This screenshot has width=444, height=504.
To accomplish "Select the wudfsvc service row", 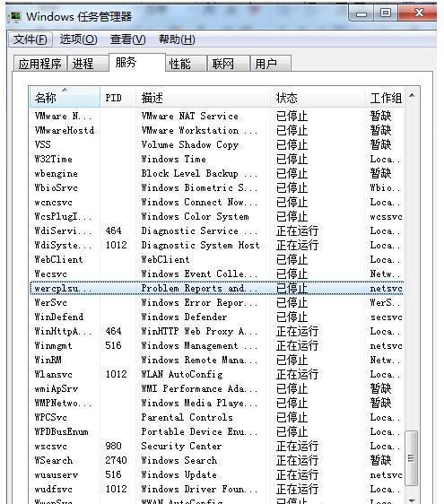I will coord(217,490).
